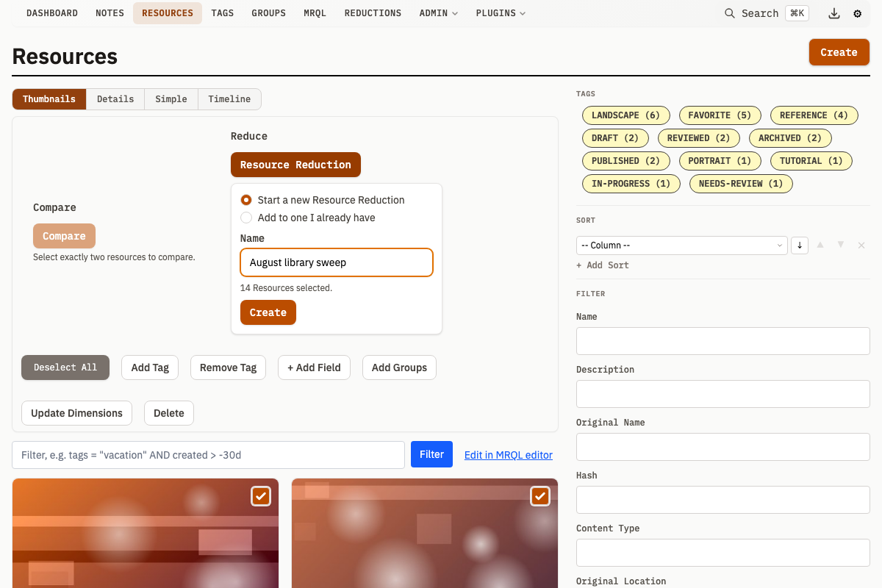Image resolution: width=882 pixels, height=588 pixels.
Task: Click the + Add Field button
Action: point(314,367)
